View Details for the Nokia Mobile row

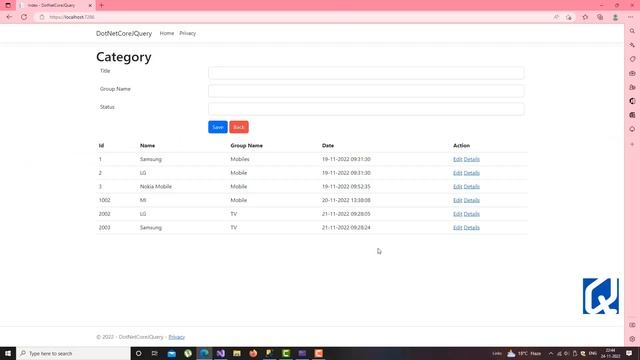(471, 187)
